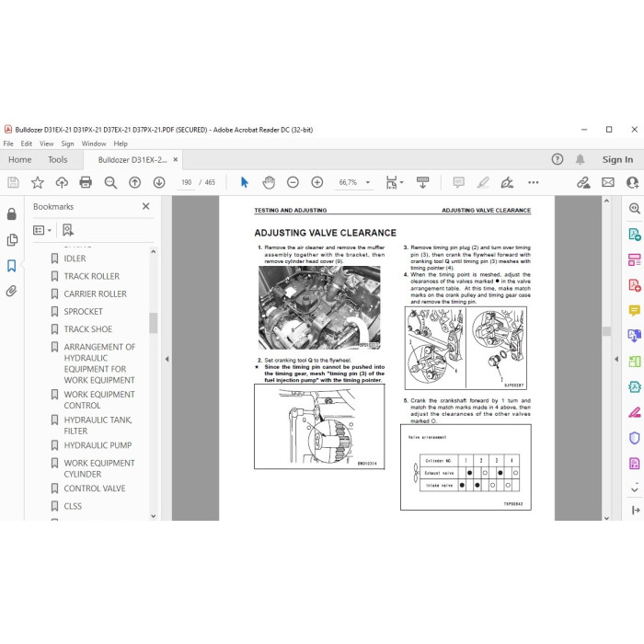Viewport: 644px width, 644px height.
Task: Expand more tools chevron in right pane
Action: click(x=635, y=489)
